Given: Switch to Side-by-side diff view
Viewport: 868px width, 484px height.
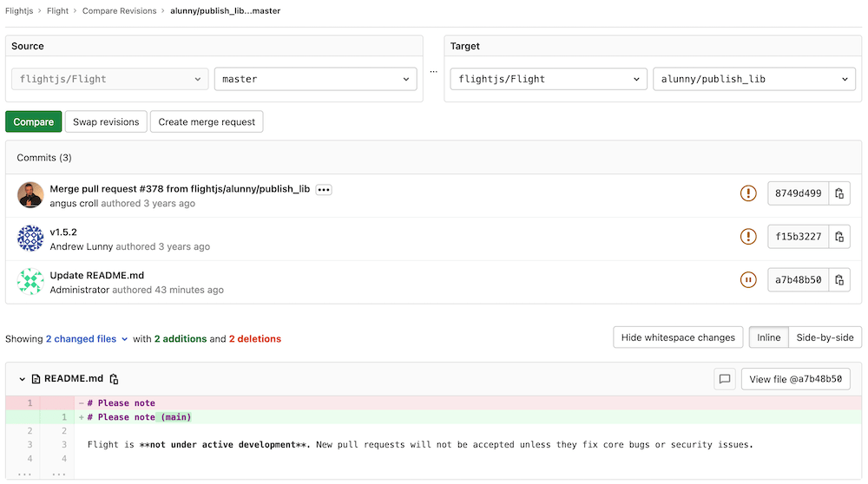Looking at the screenshot, I should coord(825,337).
